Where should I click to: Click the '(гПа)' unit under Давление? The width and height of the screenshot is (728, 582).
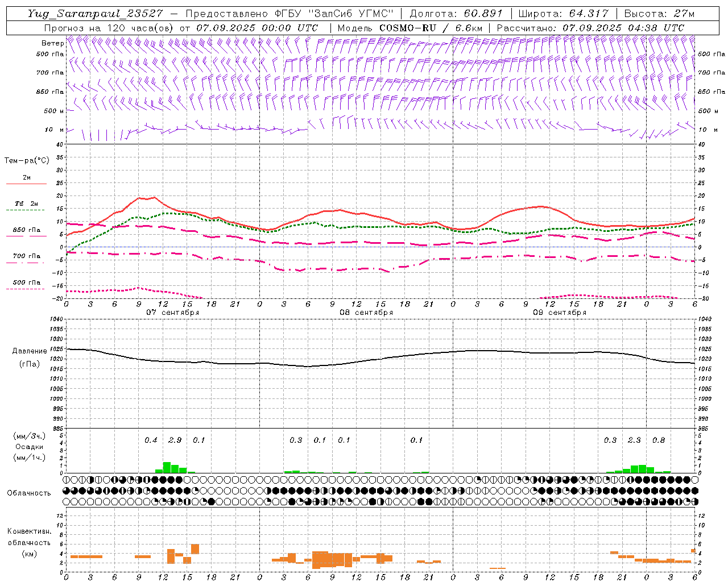click(x=28, y=364)
